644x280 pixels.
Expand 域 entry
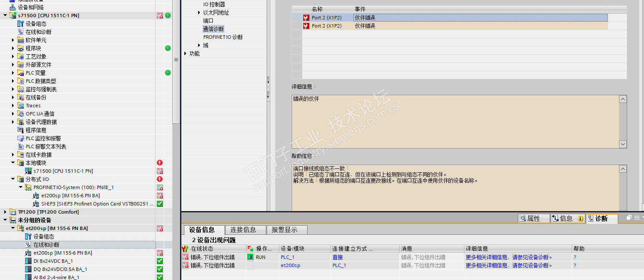[x=199, y=45]
